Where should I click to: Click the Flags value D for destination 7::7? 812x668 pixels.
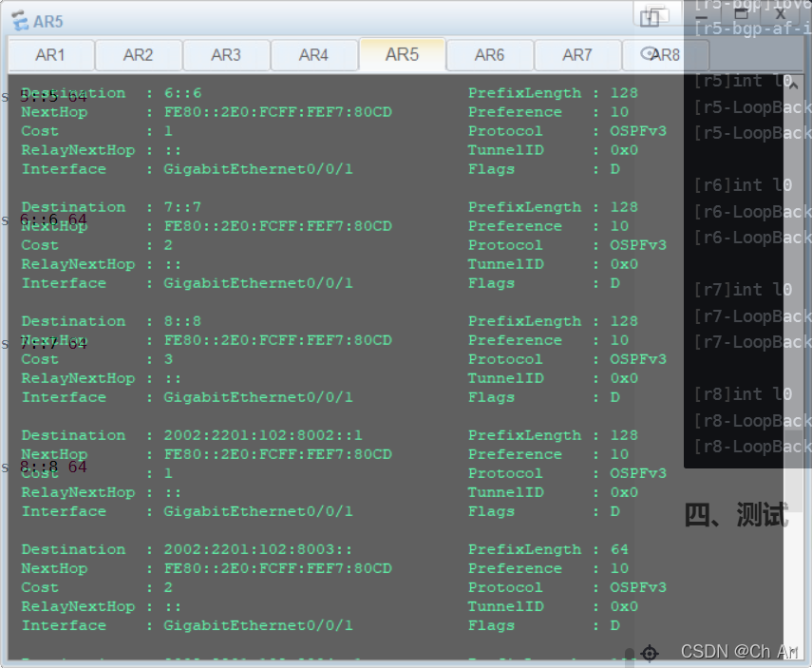615,283
